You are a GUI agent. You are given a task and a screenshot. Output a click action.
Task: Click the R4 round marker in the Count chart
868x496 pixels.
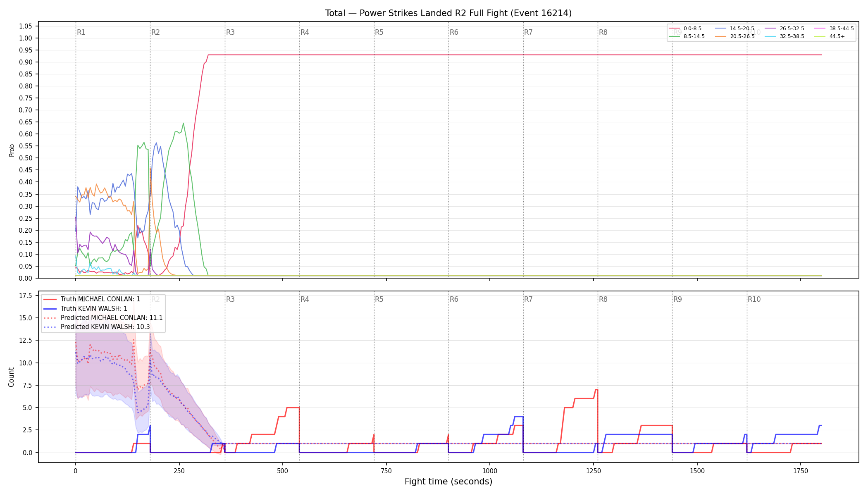pyautogui.click(x=305, y=299)
